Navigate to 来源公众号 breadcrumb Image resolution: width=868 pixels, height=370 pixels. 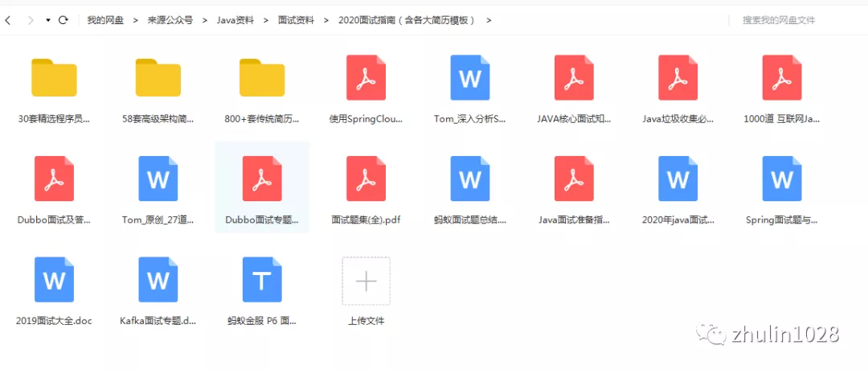pos(170,20)
